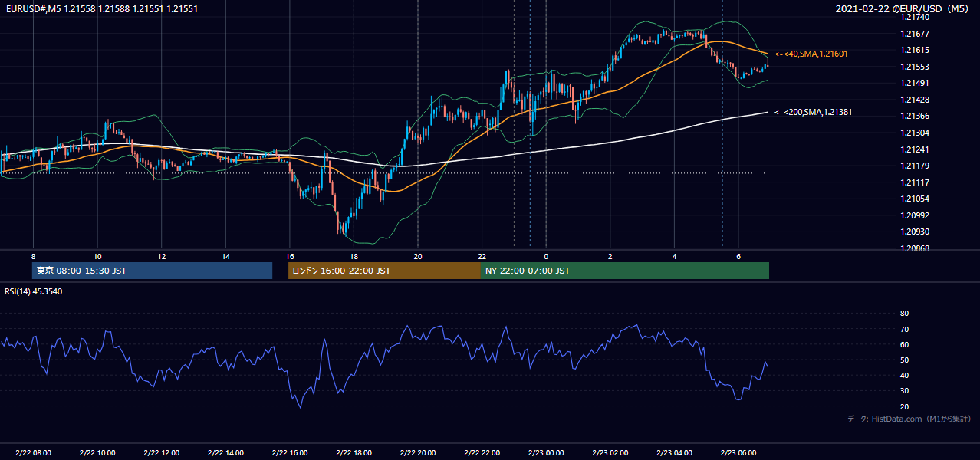Click the '2/23 06:00' date label
The image size is (980, 460).
[738, 452]
